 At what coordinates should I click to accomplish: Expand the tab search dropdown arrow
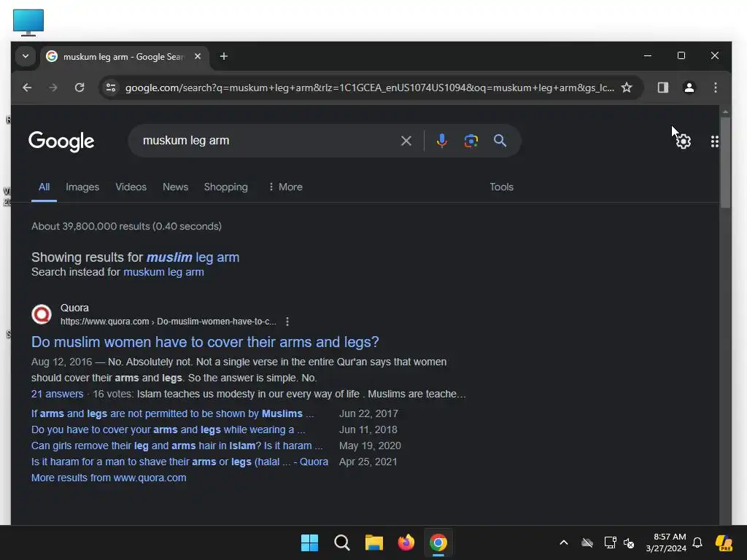point(26,56)
